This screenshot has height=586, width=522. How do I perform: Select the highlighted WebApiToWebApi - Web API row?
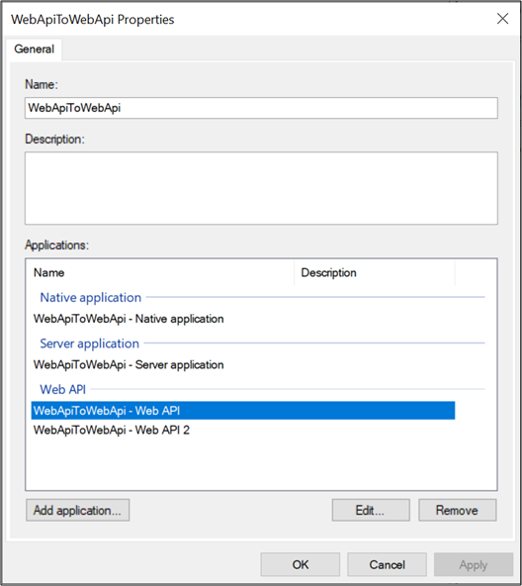point(243,411)
